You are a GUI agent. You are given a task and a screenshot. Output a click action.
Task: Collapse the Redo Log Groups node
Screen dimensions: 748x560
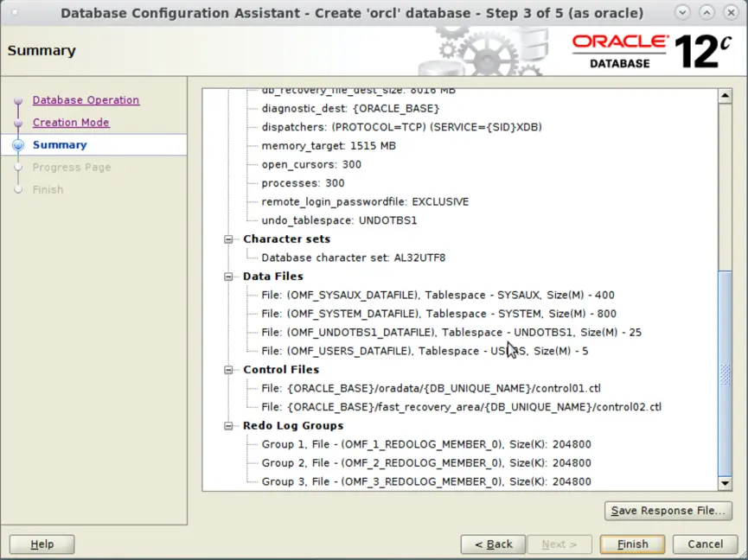coord(228,426)
